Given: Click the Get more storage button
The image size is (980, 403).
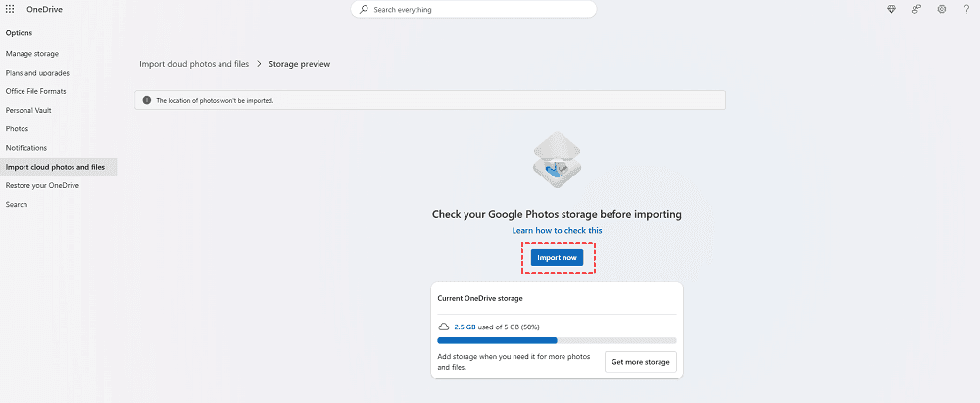Looking at the screenshot, I should pyautogui.click(x=640, y=362).
